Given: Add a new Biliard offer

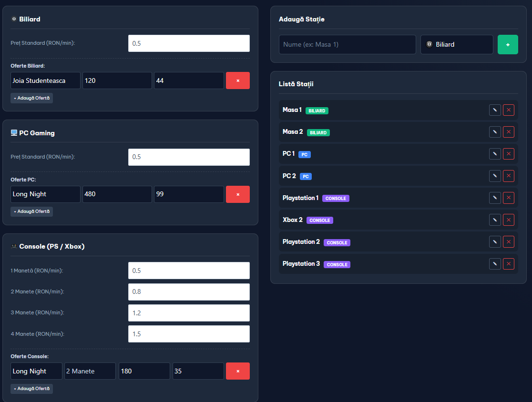Looking at the screenshot, I should (x=31, y=98).
